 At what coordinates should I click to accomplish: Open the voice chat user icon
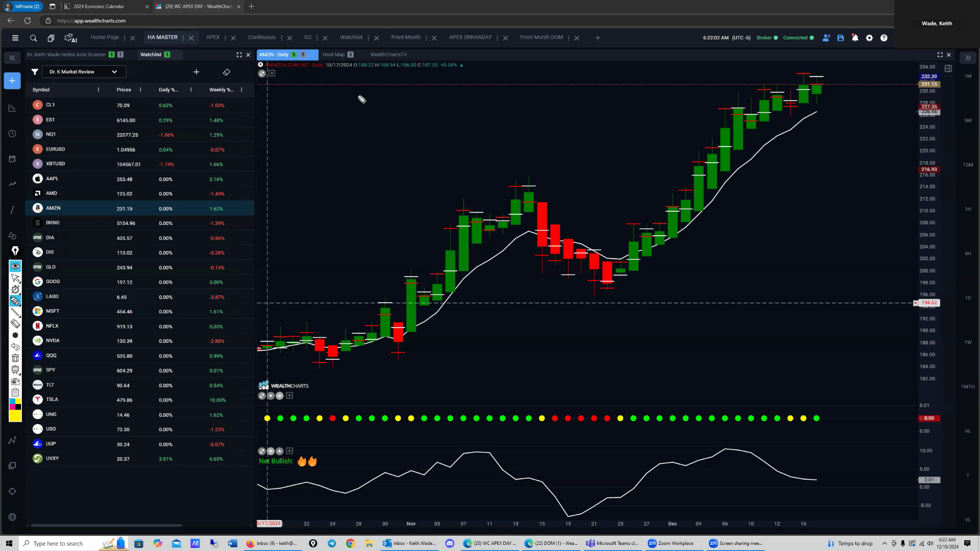tap(826, 38)
